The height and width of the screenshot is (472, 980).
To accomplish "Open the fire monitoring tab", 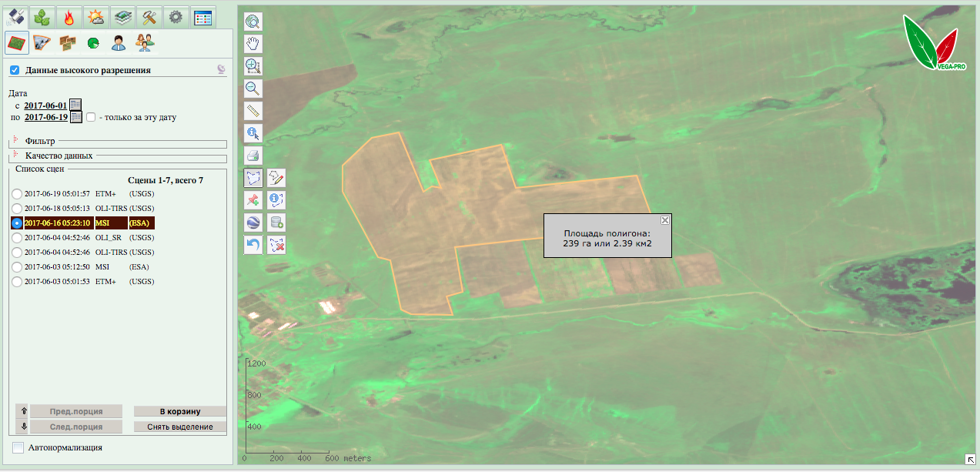I will pos(69,17).
